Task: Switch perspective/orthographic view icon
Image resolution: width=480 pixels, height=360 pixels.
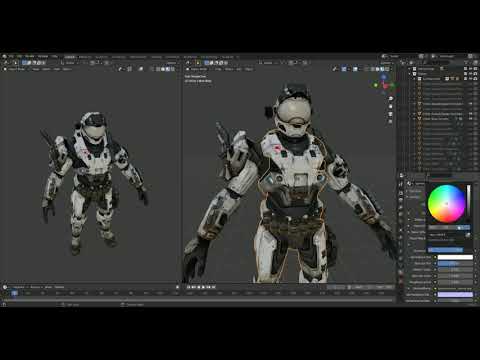Action: click(x=391, y=122)
